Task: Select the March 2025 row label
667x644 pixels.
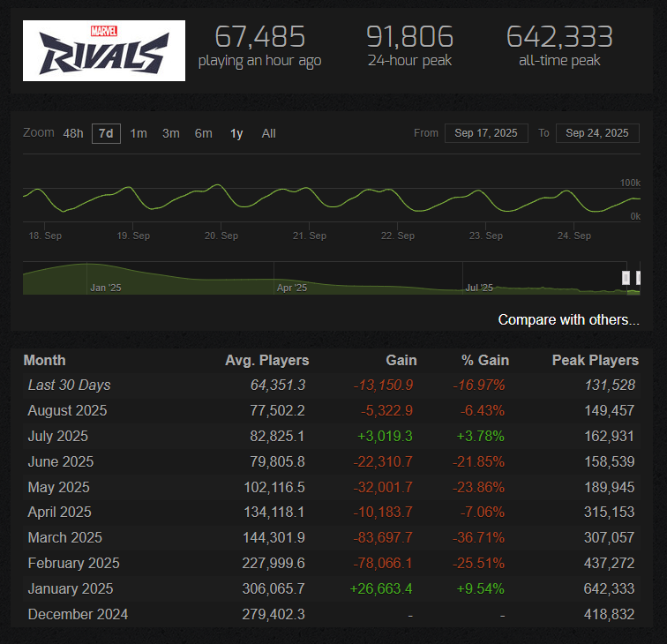Action: [x=64, y=537]
